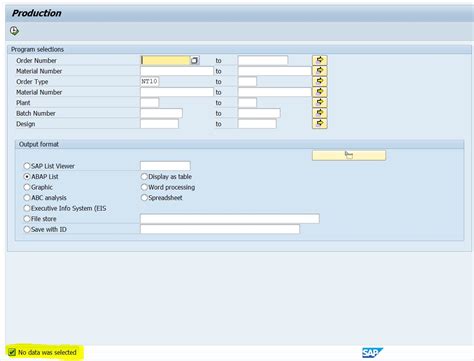The height and width of the screenshot is (361, 474).
Task: Click the 'No data was selected' message
Action: click(47, 352)
